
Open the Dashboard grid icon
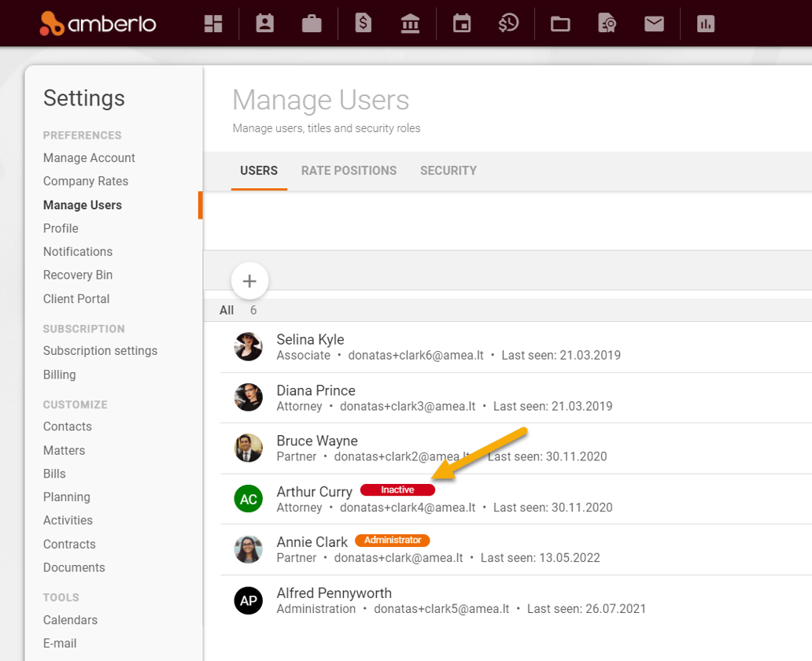pos(212,23)
